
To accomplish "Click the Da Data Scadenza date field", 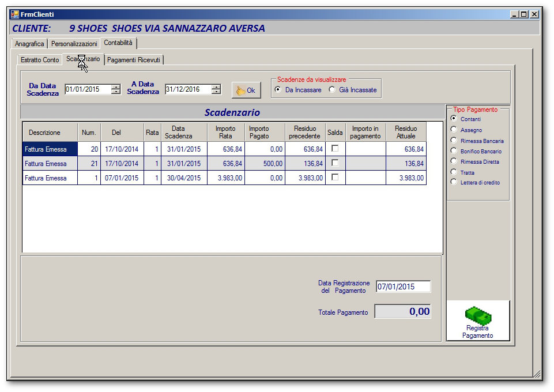I will coord(93,89).
